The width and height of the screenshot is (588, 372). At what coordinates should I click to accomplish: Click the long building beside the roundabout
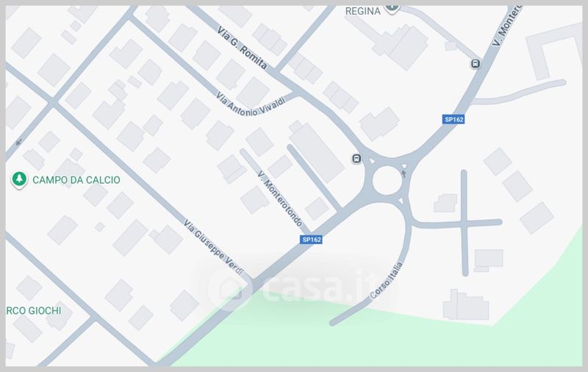(x=317, y=151)
